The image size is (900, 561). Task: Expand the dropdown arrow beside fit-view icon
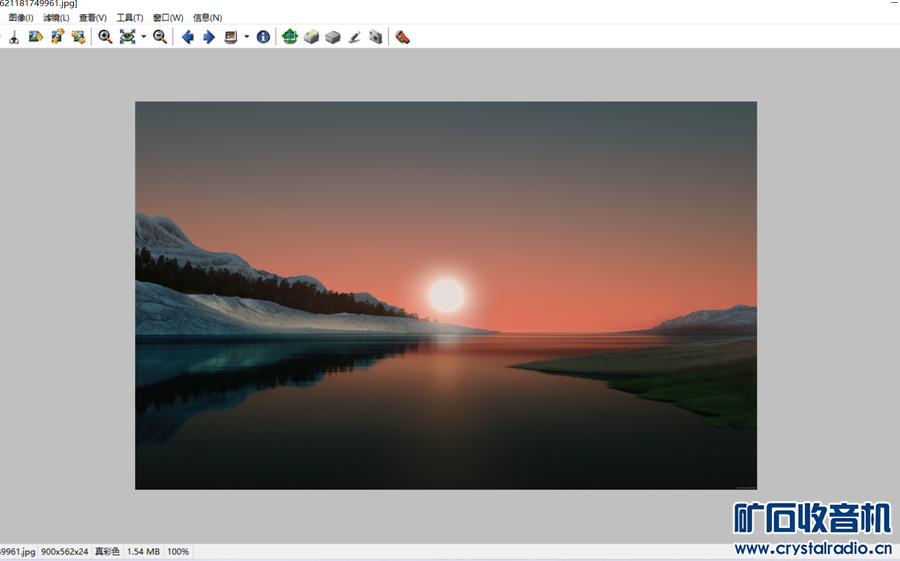pyautogui.click(x=144, y=37)
